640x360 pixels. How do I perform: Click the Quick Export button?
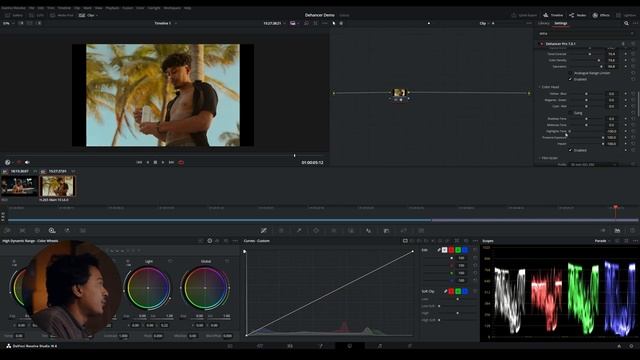tap(524, 15)
